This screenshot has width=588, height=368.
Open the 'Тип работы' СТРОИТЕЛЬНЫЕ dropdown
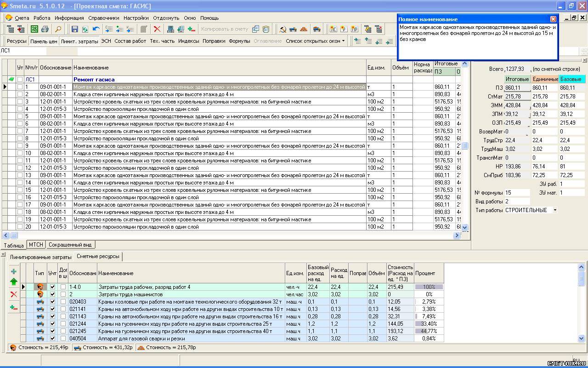[x=555, y=210]
